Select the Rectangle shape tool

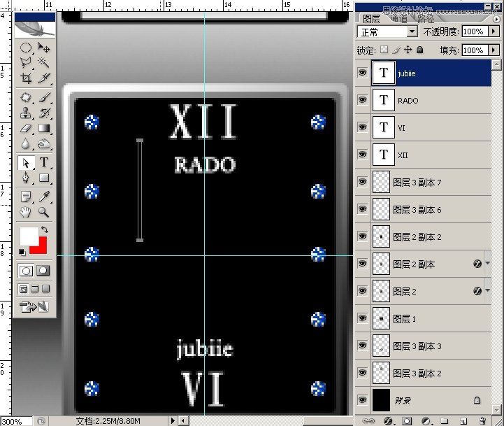point(44,178)
